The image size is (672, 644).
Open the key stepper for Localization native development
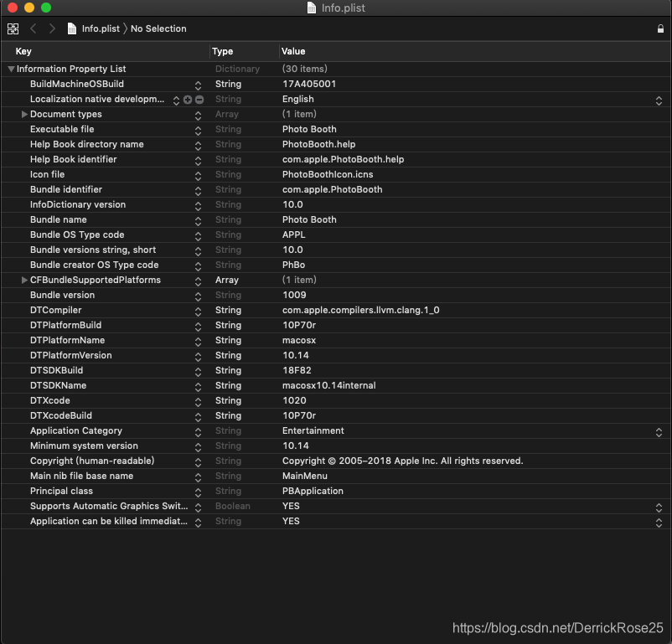tap(176, 100)
